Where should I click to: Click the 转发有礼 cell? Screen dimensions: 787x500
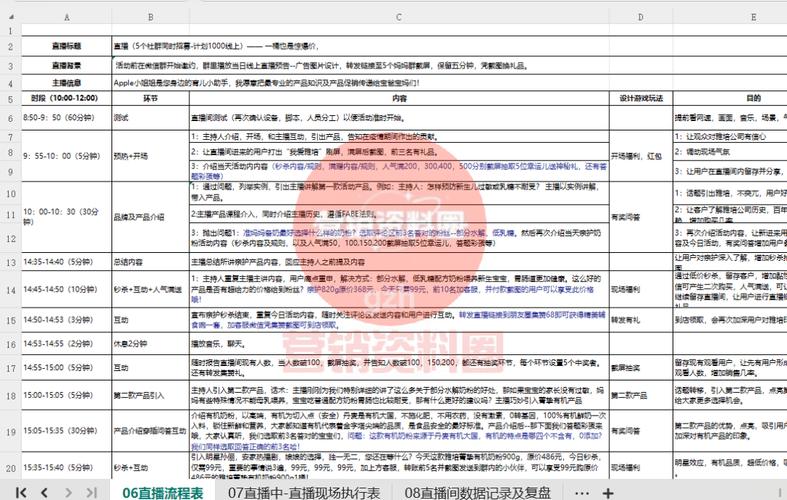pyautogui.click(x=640, y=320)
